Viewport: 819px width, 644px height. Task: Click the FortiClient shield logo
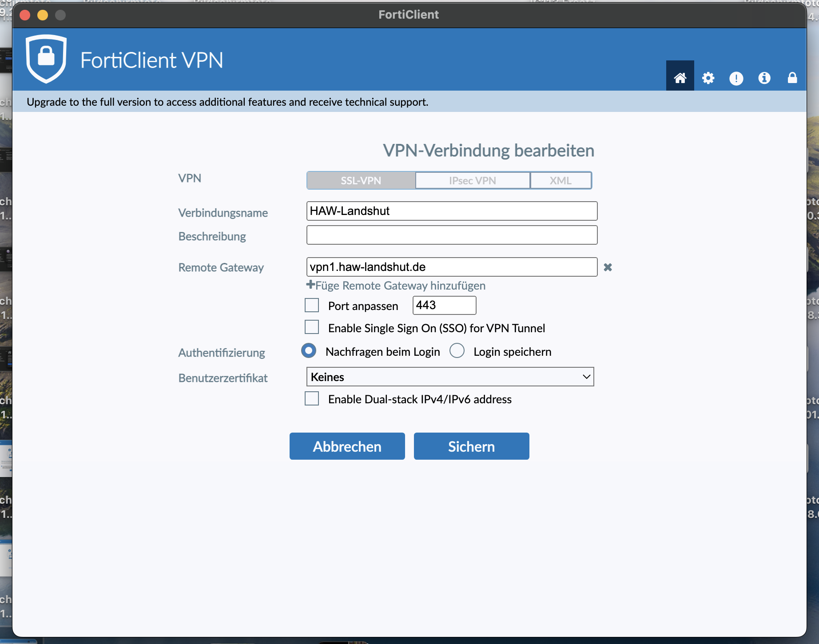[x=46, y=59]
